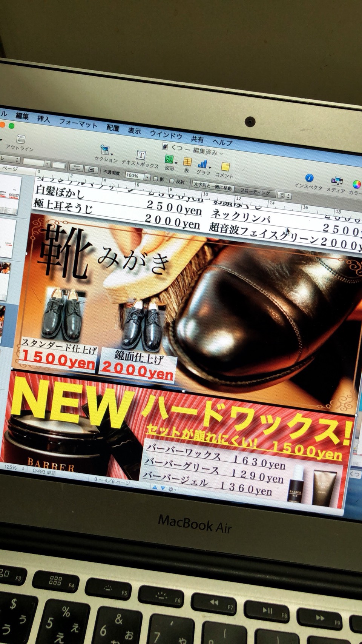Screen dimensions: 362x644
Task: Open the 挿入 menu
Action: pyautogui.click(x=43, y=119)
